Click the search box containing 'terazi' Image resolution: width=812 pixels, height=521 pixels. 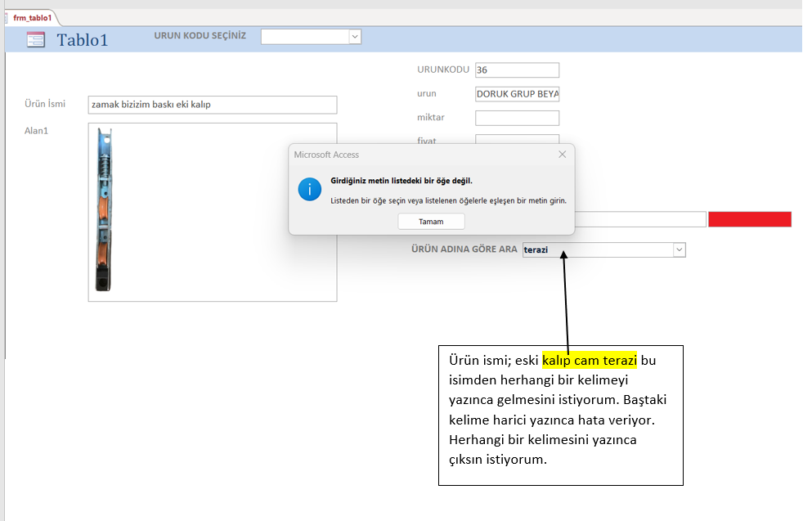[597, 249]
